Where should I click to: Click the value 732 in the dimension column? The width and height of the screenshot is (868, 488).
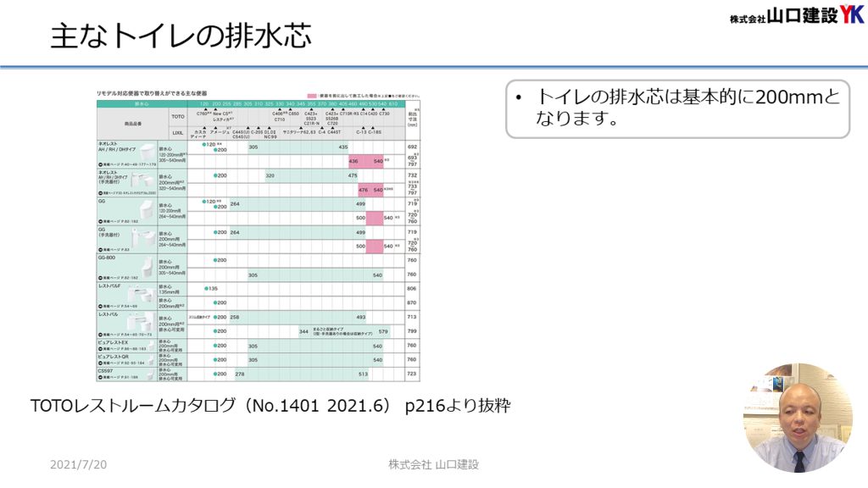(x=413, y=175)
